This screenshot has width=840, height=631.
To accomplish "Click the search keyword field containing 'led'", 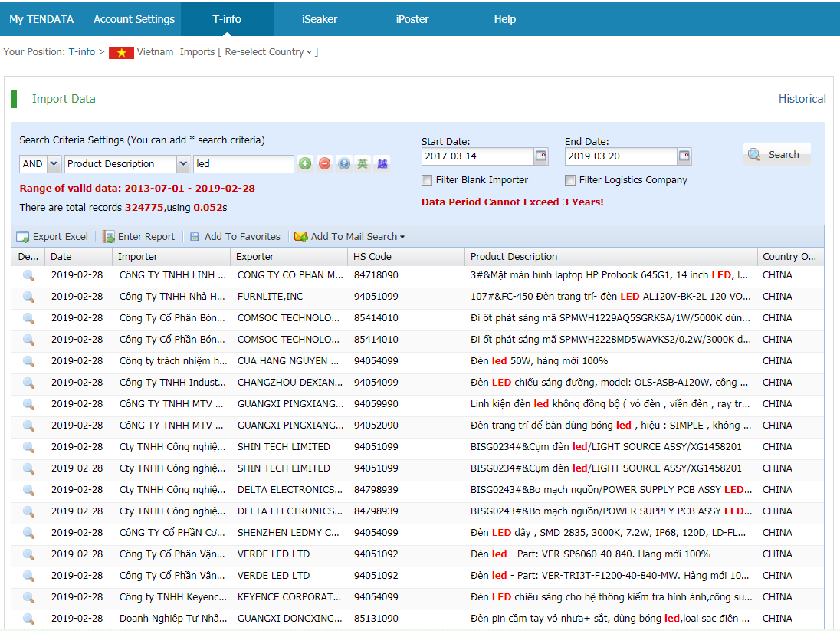I will point(242,164).
